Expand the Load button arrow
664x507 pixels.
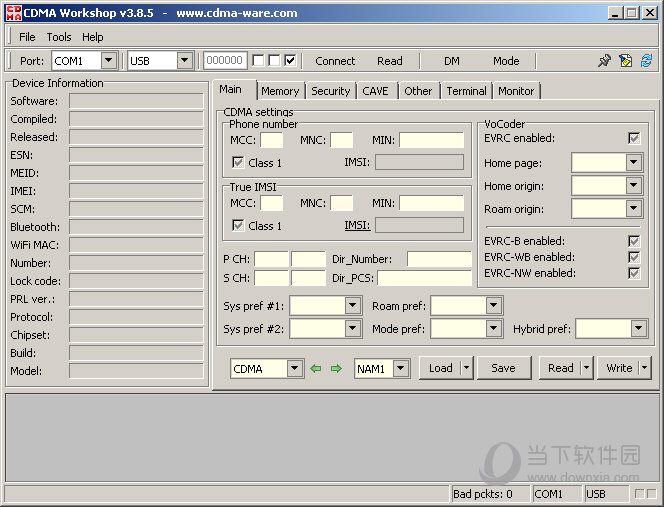point(466,368)
